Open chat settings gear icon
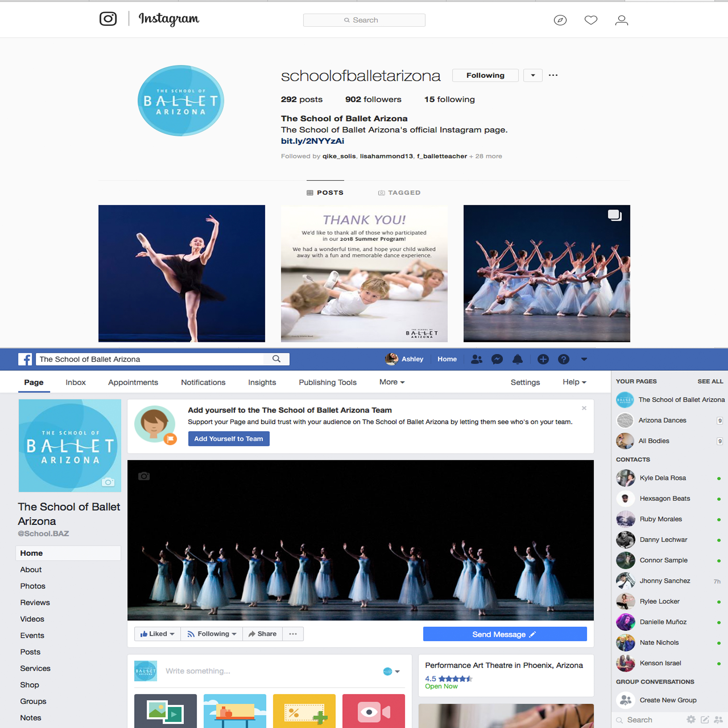The image size is (728, 728). tap(691, 719)
